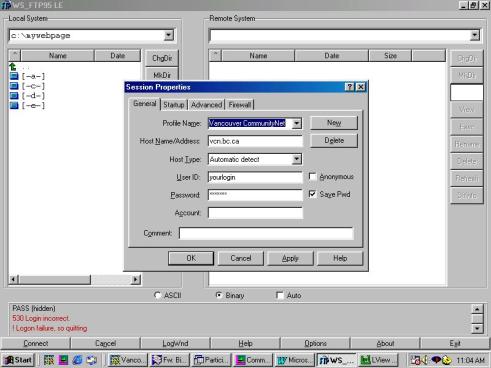Click the New profile button
The width and height of the screenshot is (491, 368).
click(334, 123)
